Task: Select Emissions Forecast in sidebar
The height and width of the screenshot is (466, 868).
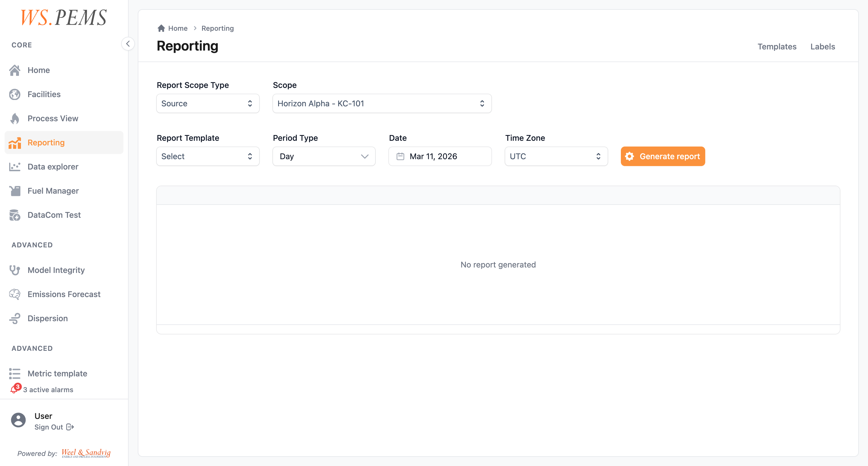Action: point(64,294)
